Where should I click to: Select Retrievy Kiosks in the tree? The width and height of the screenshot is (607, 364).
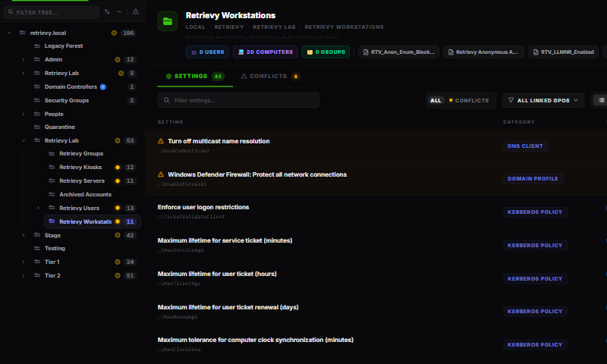click(x=80, y=167)
